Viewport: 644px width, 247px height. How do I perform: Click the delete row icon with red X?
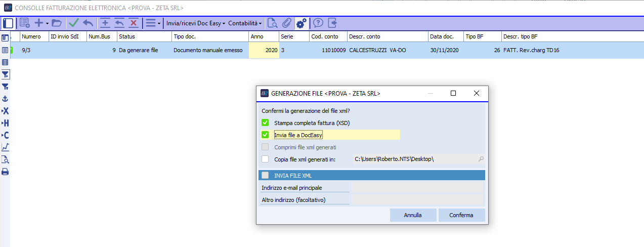click(x=134, y=23)
